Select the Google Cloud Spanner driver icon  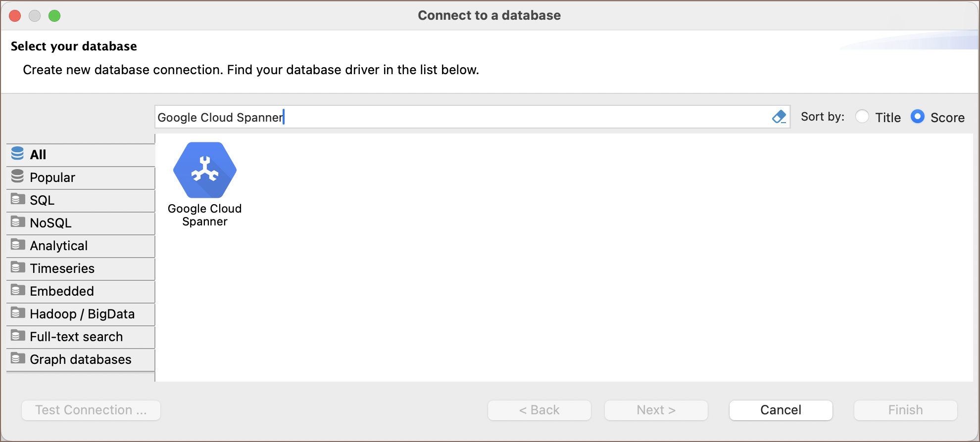[x=204, y=171]
